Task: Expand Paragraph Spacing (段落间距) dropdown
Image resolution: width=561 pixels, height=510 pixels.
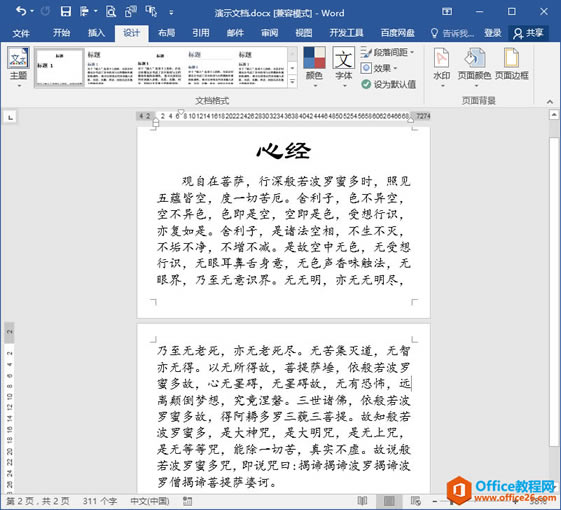Action: pyautogui.click(x=387, y=52)
